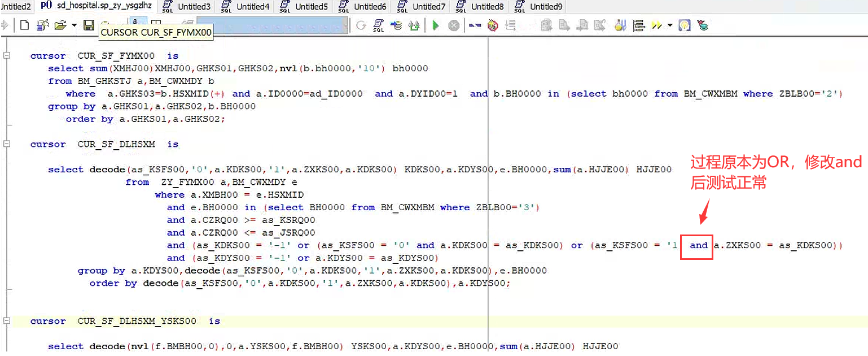Click the blue dashes breakpoint icon
The width and height of the screenshot is (868, 356).
(x=475, y=25)
